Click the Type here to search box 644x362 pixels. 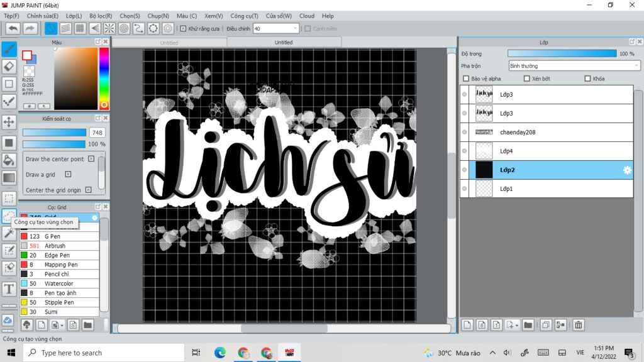pyautogui.click(x=104, y=353)
